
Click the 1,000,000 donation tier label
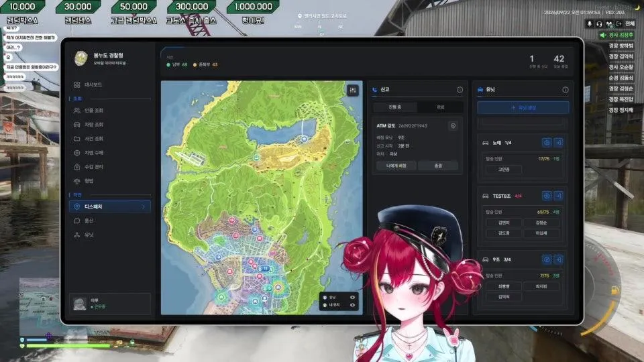coord(254,7)
